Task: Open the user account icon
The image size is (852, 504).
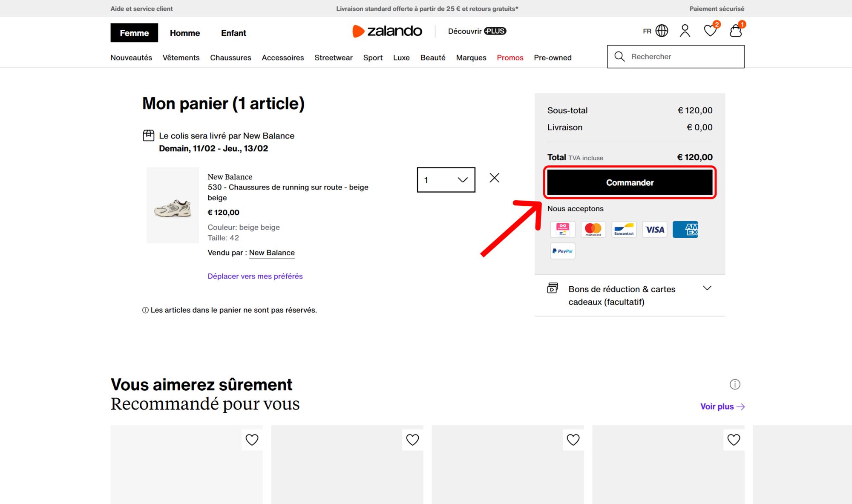Action: 685,31
